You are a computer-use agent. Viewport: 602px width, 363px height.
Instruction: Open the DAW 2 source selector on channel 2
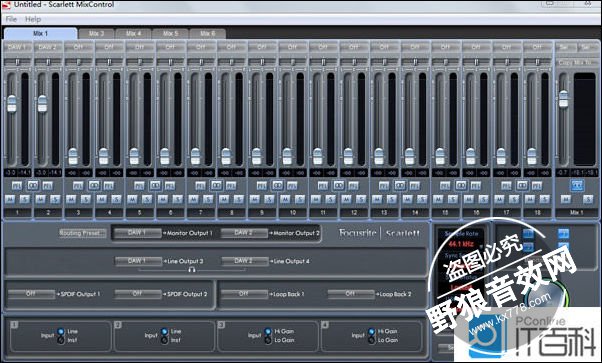[x=48, y=47]
